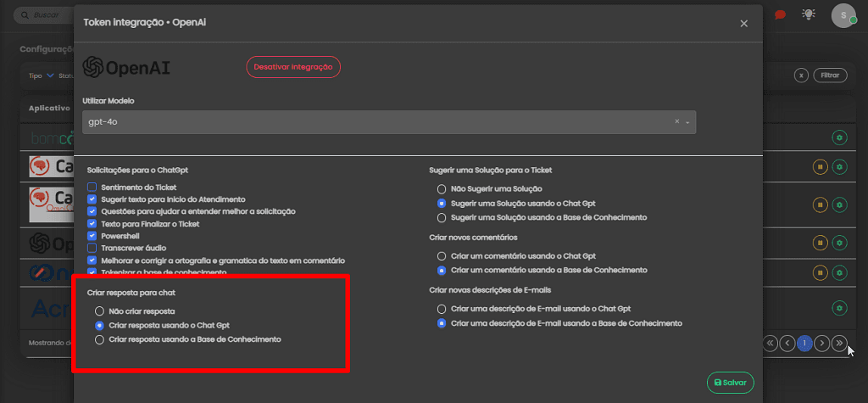
Task: Uncheck Questões para ajudar a entender melhor
Action: [x=92, y=211]
